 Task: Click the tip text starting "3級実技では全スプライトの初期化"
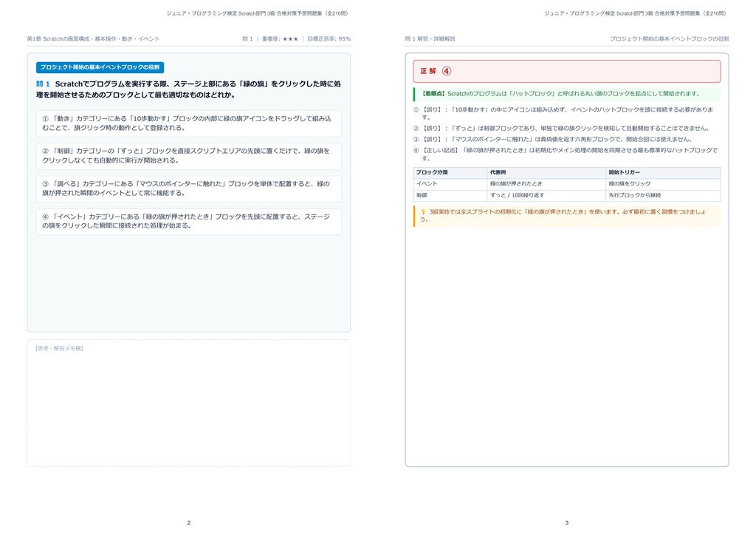[563, 216]
